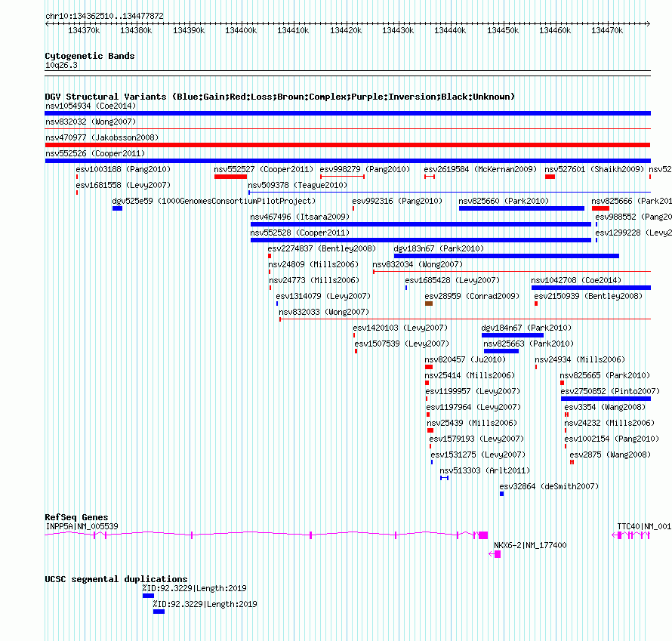
Task: Select esv1420103 (Levy2007) label
Action: [x=400, y=328]
